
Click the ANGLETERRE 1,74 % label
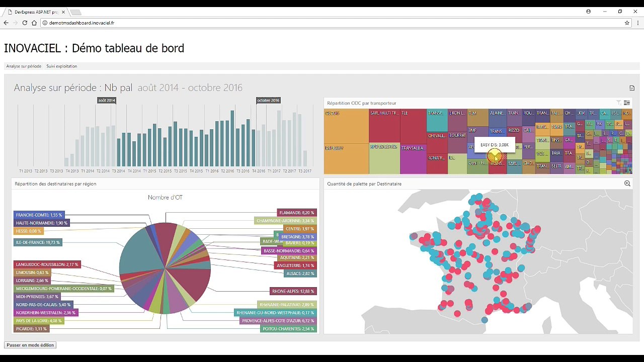(x=295, y=265)
